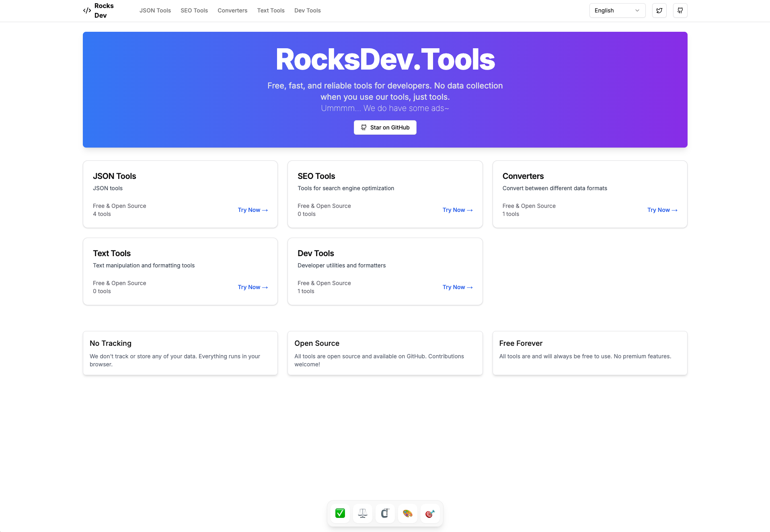Image resolution: width=770 pixels, height=532 pixels.
Task: Select the JSON Tools card heading
Action: (115, 176)
